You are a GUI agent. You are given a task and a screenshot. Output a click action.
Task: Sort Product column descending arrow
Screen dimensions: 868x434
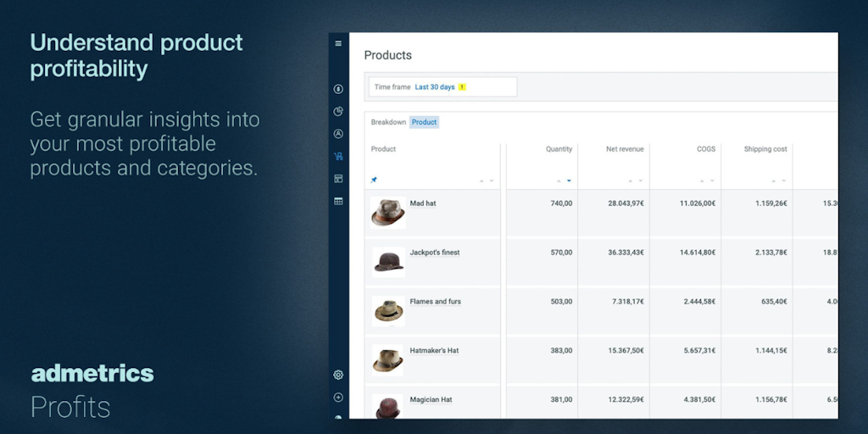(491, 181)
